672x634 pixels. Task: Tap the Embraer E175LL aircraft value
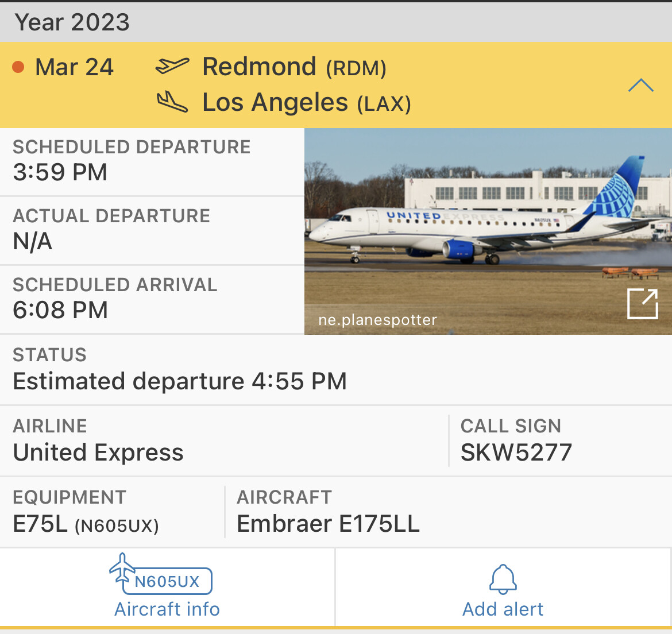click(328, 524)
